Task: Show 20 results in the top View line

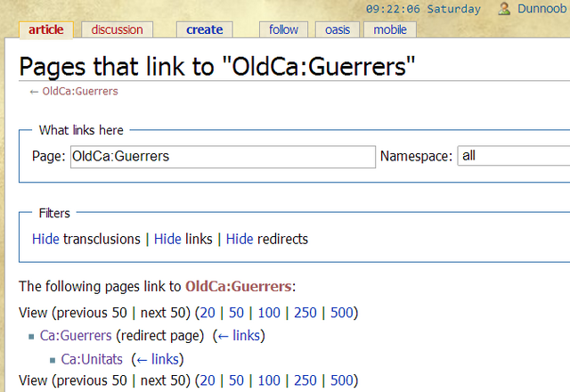Action: click(x=208, y=313)
